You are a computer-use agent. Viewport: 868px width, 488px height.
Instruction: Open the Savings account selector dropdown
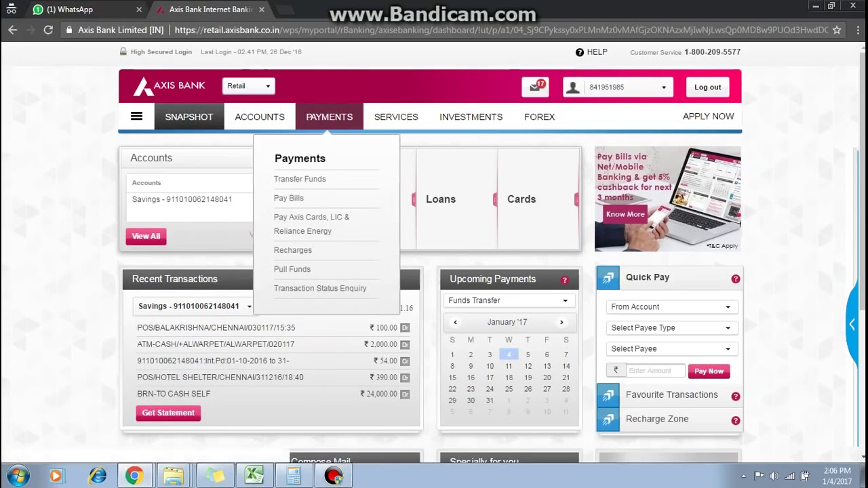195,306
